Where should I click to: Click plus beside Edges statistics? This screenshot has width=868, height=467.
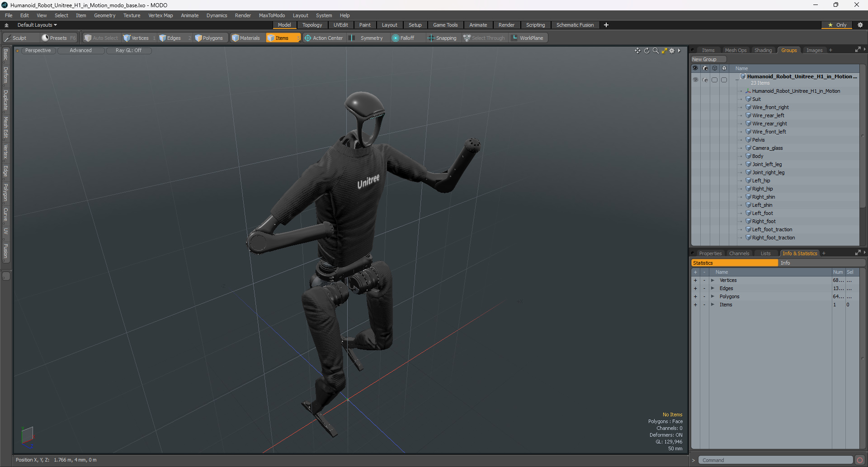695,289
